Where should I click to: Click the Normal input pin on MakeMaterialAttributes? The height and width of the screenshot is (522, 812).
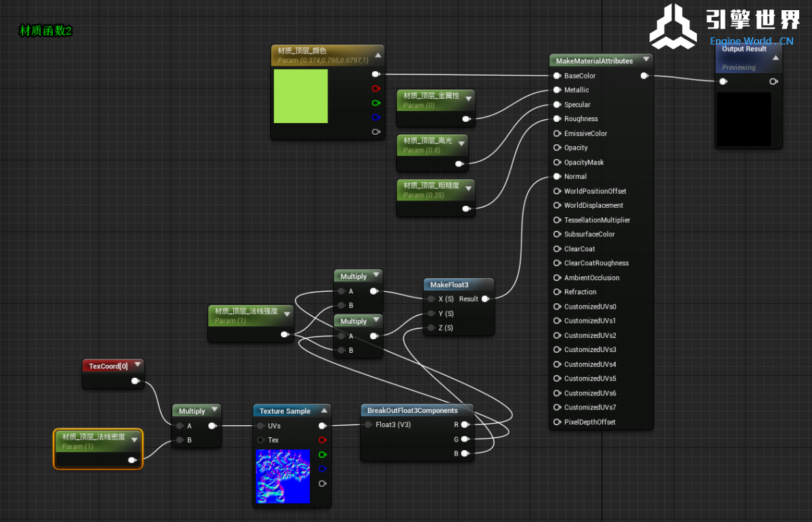(557, 177)
